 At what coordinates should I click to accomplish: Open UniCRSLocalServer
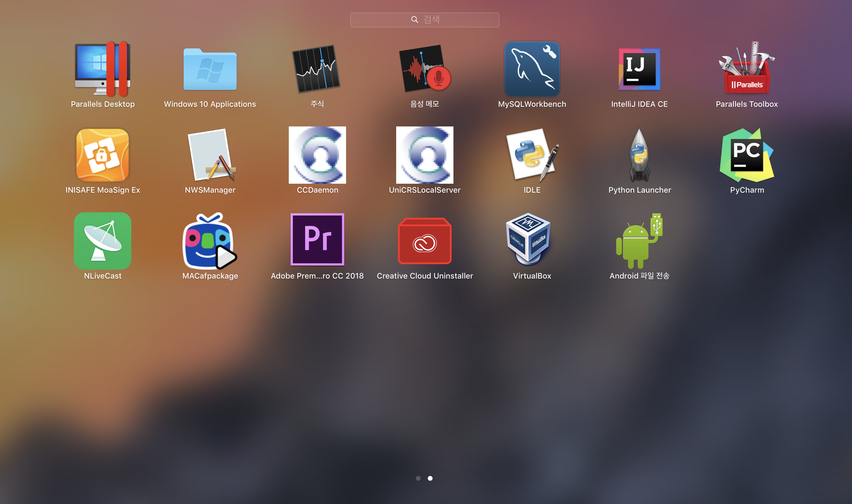(x=424, y=155)
